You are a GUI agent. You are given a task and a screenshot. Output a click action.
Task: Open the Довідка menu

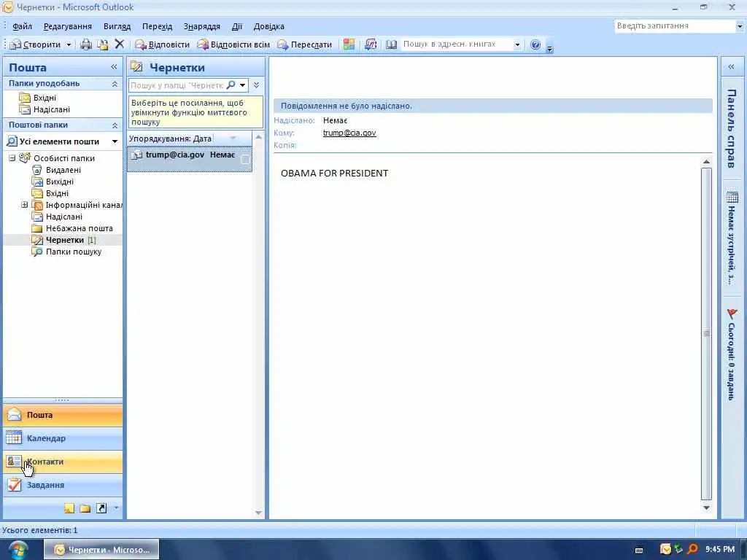(x=268, y=26)
